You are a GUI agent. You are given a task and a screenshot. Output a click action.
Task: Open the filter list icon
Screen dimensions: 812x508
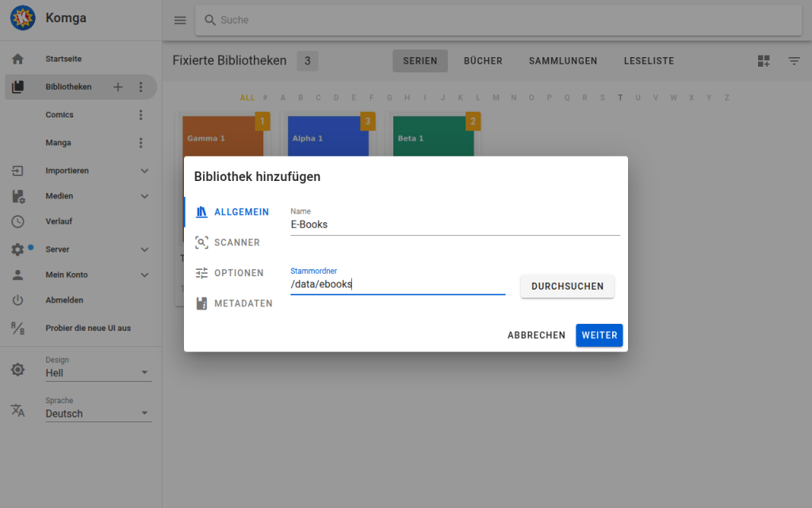[794, 61]
